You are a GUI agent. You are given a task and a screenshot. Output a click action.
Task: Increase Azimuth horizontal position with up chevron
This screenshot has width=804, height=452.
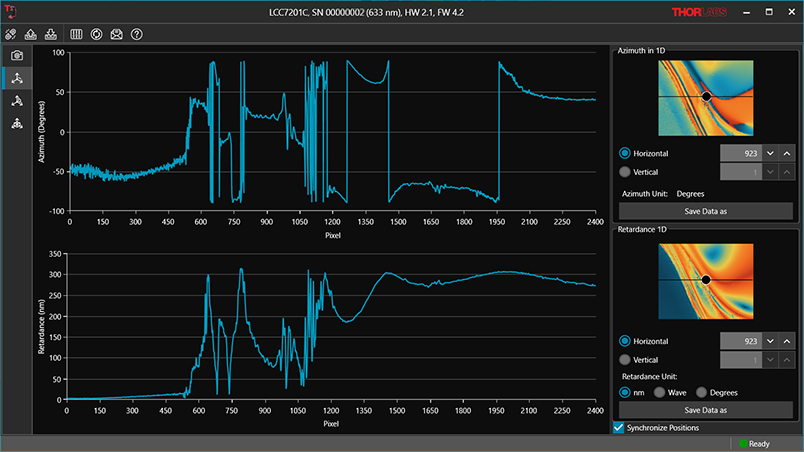pos(787,153)
